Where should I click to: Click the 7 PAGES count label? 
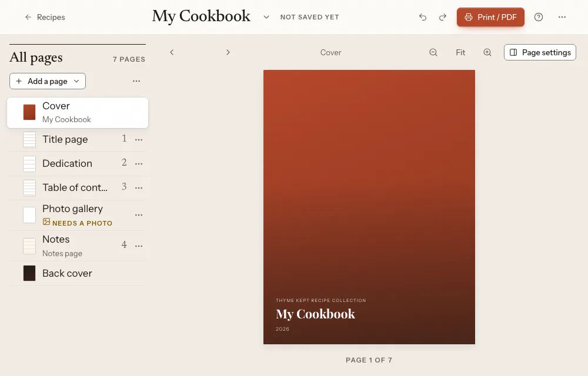point(129,59)
